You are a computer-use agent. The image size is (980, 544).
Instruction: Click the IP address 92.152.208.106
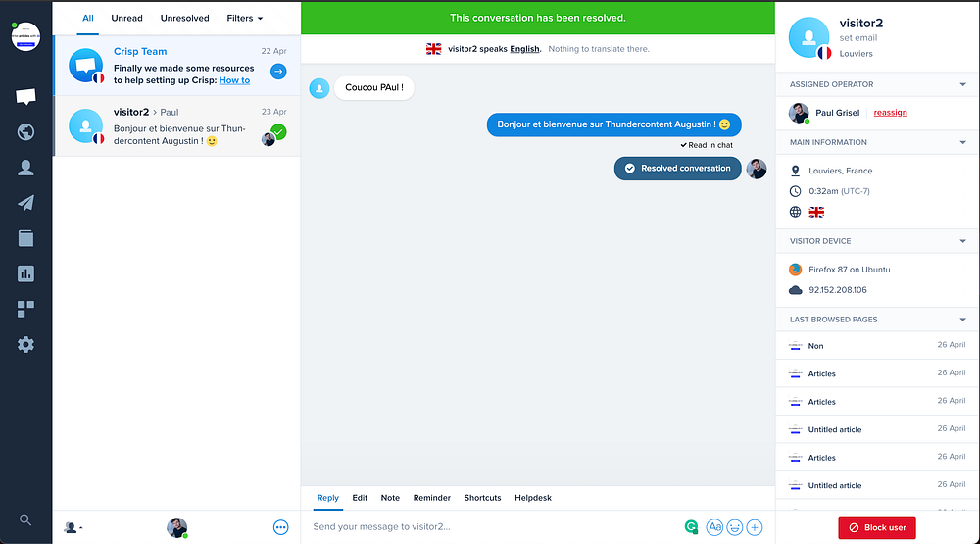(838, 290)
